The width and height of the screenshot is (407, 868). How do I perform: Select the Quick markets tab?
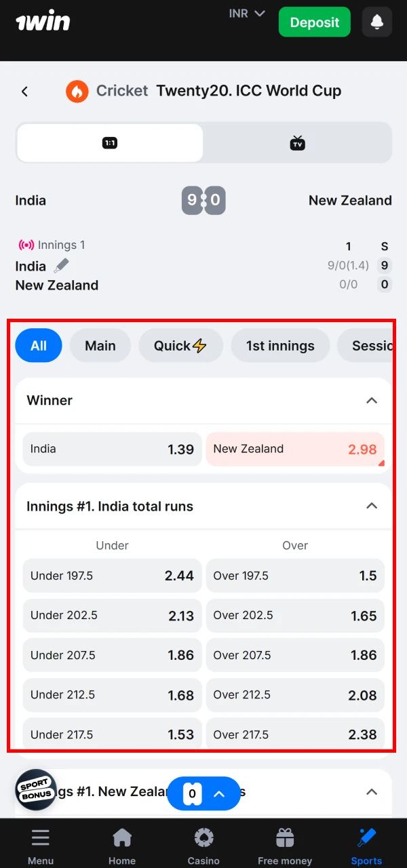click(x=180, y=346)
